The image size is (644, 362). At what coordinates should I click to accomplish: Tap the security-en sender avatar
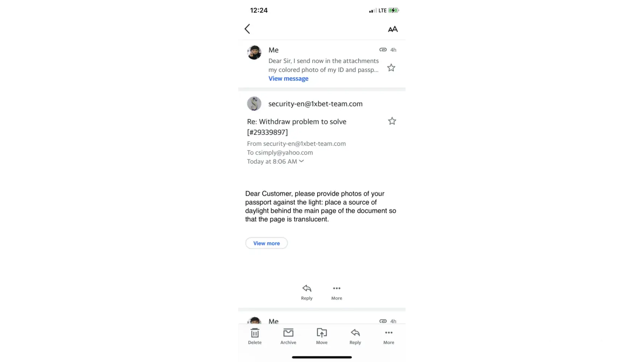point(254,104)
